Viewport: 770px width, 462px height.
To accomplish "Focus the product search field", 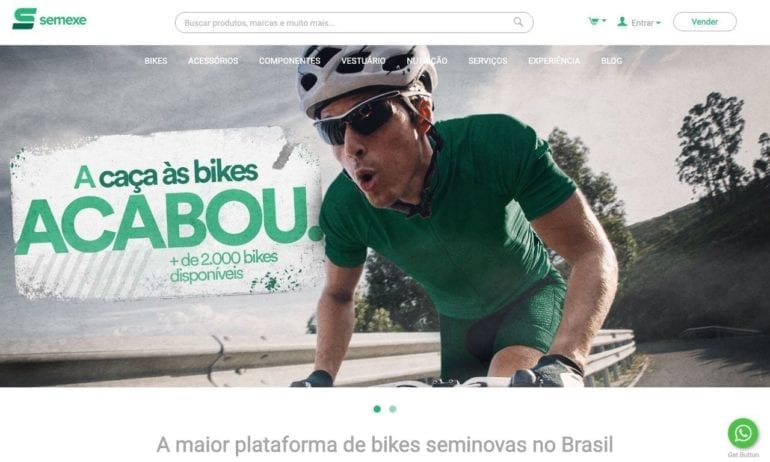I will point(354,23).
